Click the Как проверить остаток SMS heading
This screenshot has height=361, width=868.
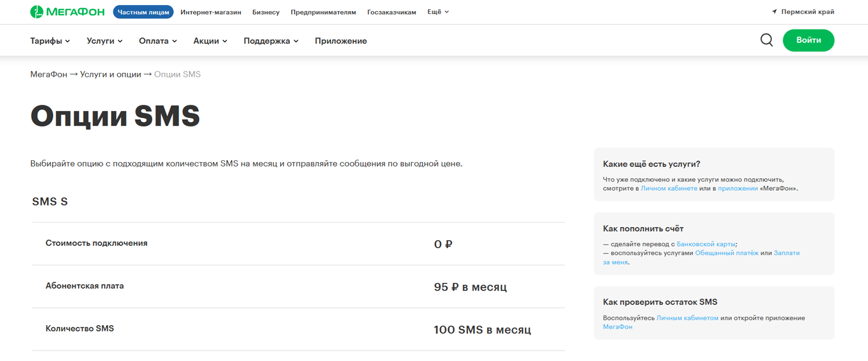(660, 302)
